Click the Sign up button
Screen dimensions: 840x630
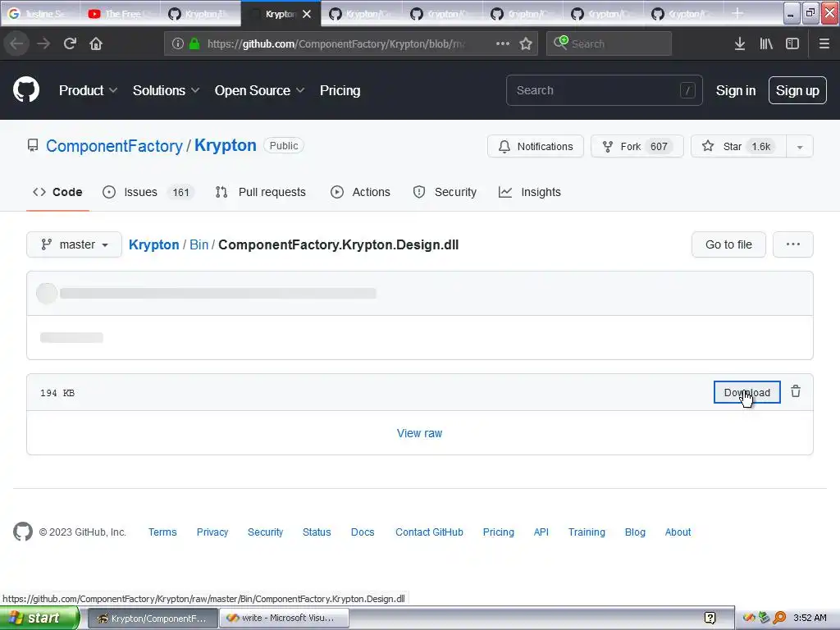click(797, 90)
